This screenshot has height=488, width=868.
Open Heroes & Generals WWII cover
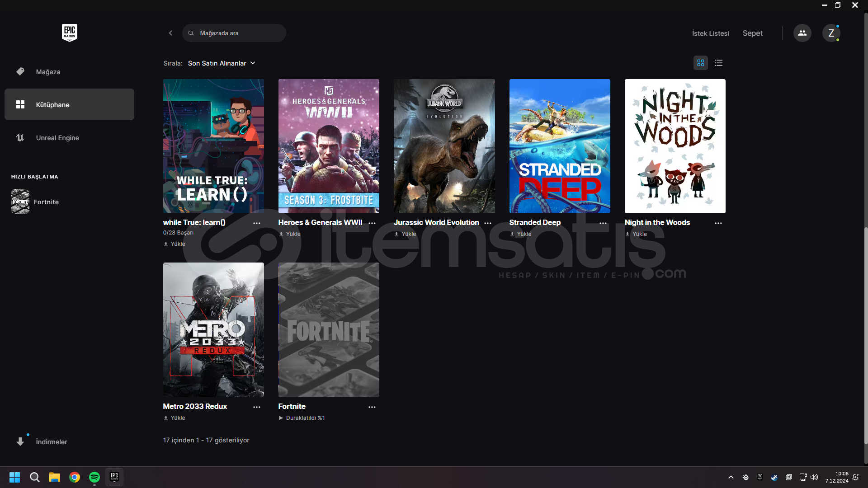(x=329, y=146)
